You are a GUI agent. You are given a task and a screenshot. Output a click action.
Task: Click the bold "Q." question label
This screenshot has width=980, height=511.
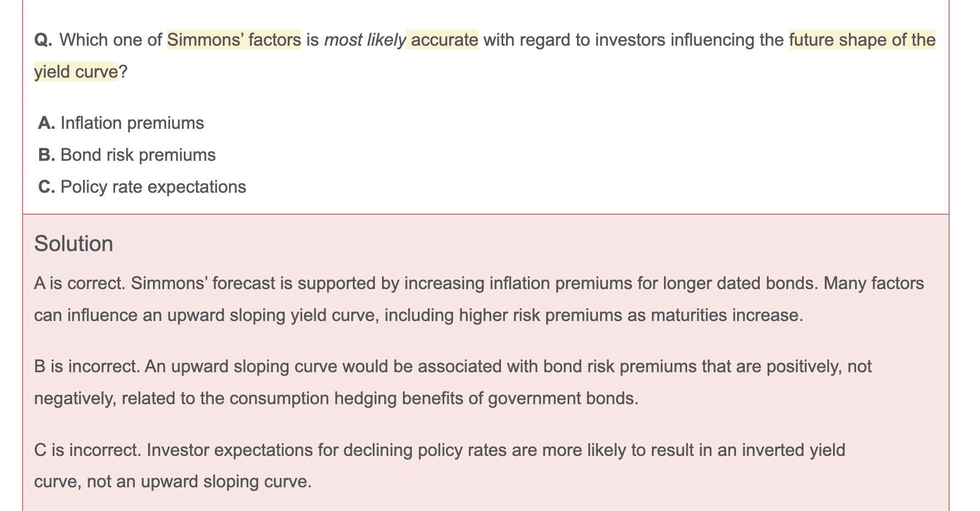[43, 40]
